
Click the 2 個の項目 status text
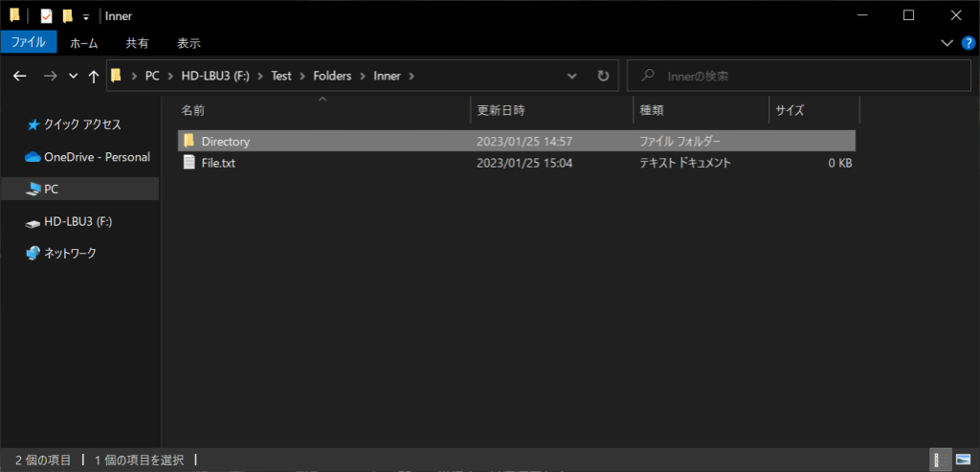coord(43,461)
